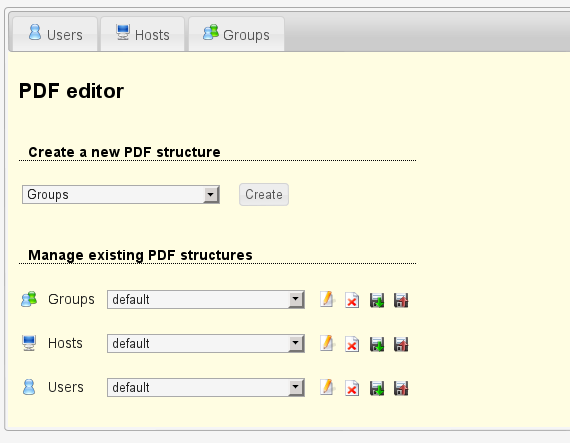
Task: Click the green-arrow disk icon for Hosts
Action: point(377,344)
